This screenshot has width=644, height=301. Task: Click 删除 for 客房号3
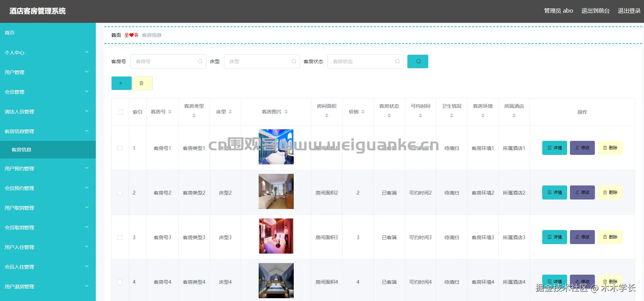pos(610,237)
